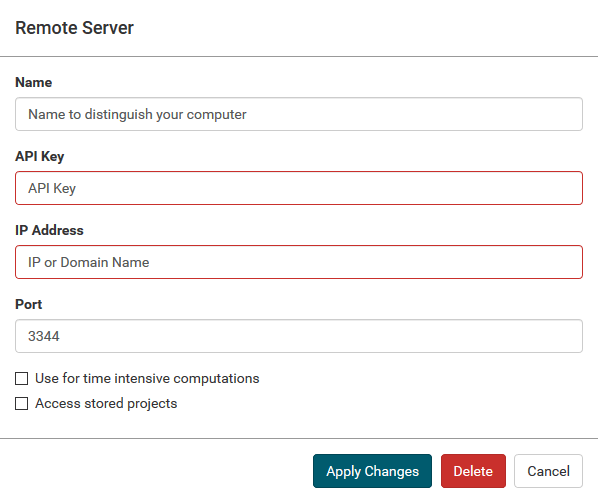Screen dimensions: 598x503
Task: Click the 'IP or Domain Name' placeholder
Action: (x=88, y=262)
